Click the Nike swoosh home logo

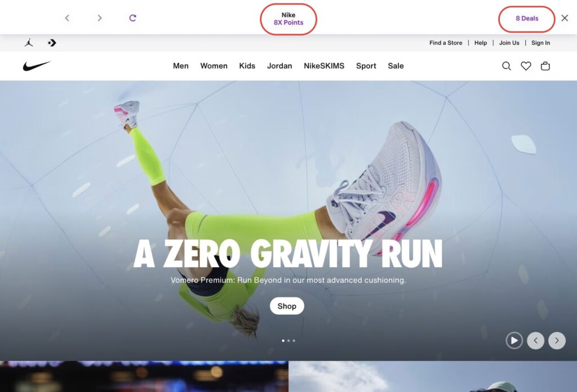(x=37, y=66)
